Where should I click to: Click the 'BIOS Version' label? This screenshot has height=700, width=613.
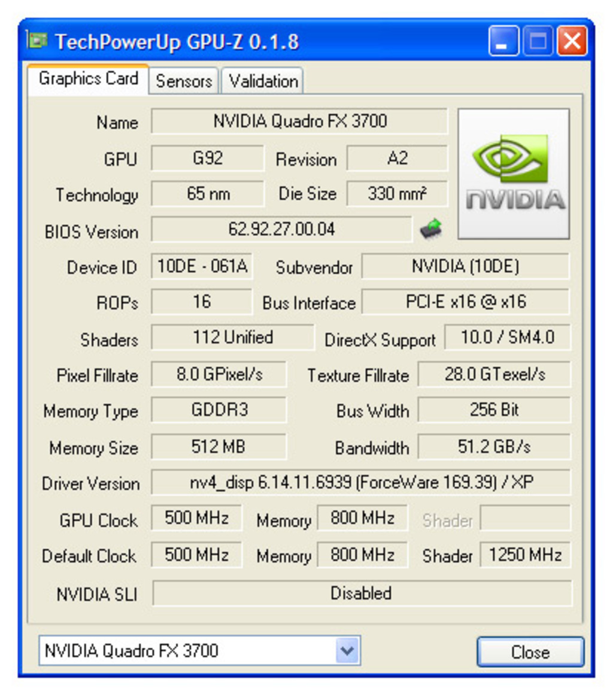(x=92, y=232)
